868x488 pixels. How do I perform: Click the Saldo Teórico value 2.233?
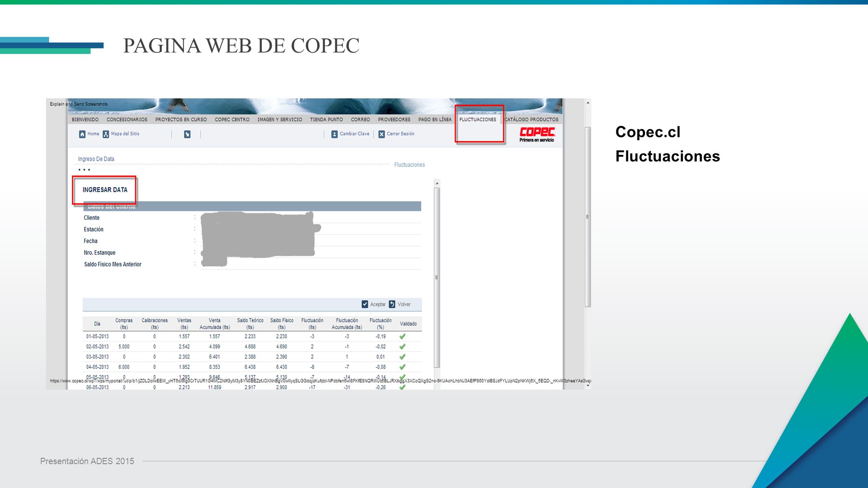(x=250, y=336)
